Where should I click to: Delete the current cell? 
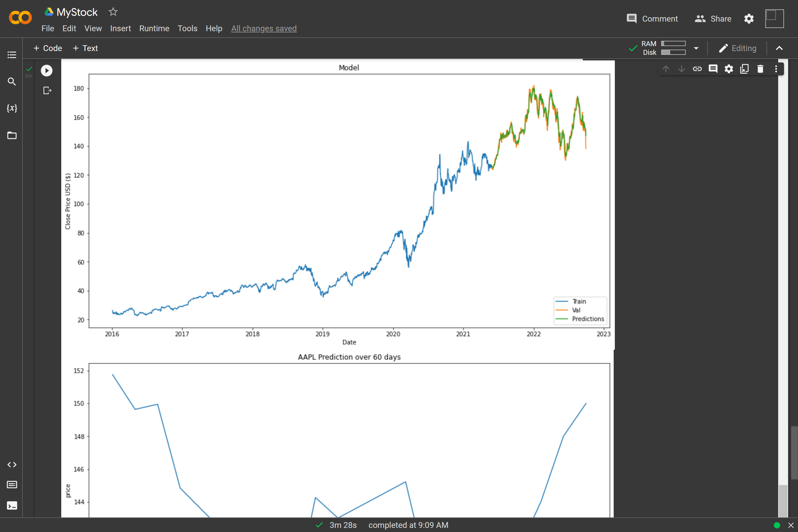point(760,69)
